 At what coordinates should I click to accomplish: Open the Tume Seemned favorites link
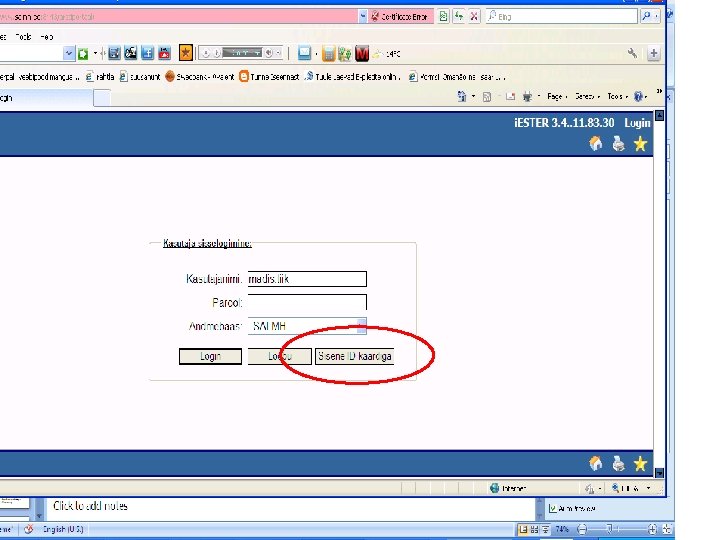click(x=270, y=77)
